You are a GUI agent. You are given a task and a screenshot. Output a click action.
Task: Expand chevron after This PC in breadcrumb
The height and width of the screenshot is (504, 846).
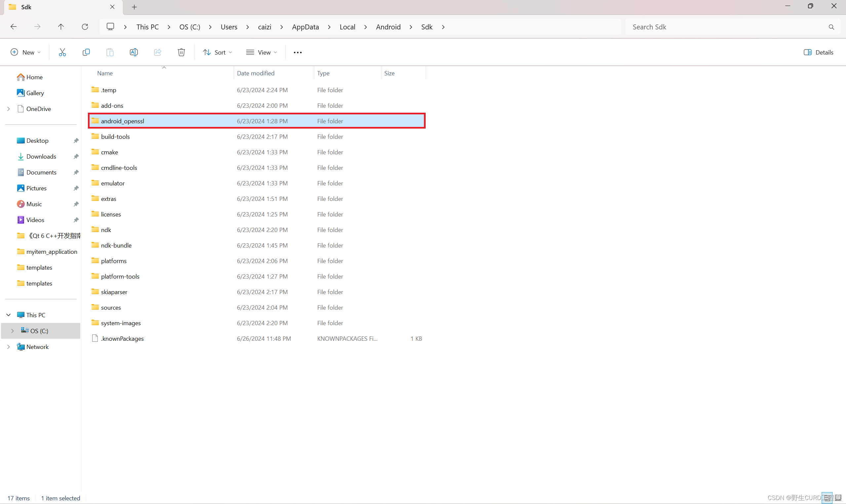[169, 27]
